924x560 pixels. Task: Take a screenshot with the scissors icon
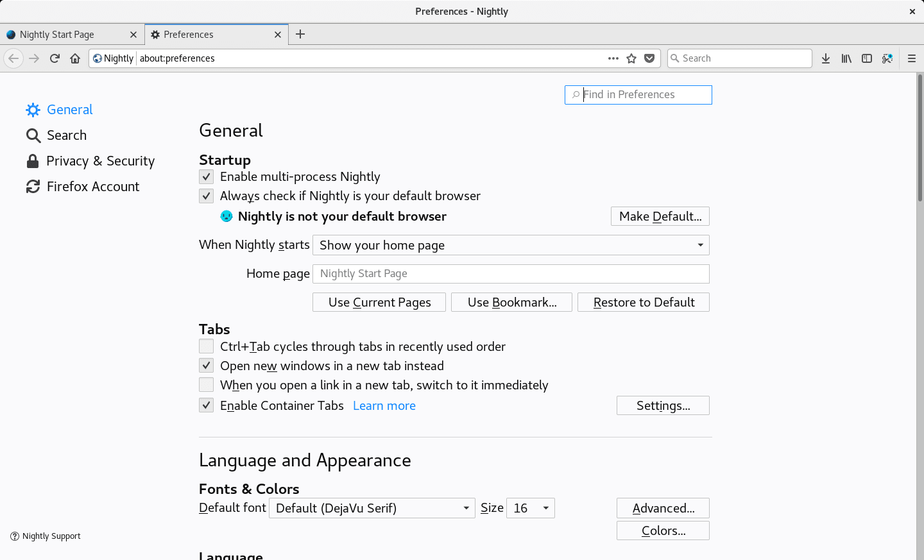(887, 58)
